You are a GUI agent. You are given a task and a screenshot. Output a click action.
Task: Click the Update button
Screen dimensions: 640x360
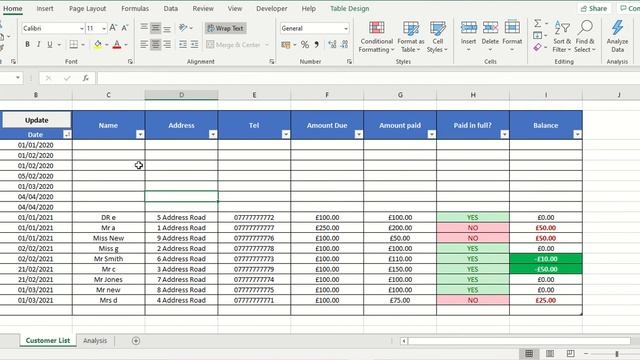tap(36, 120)
